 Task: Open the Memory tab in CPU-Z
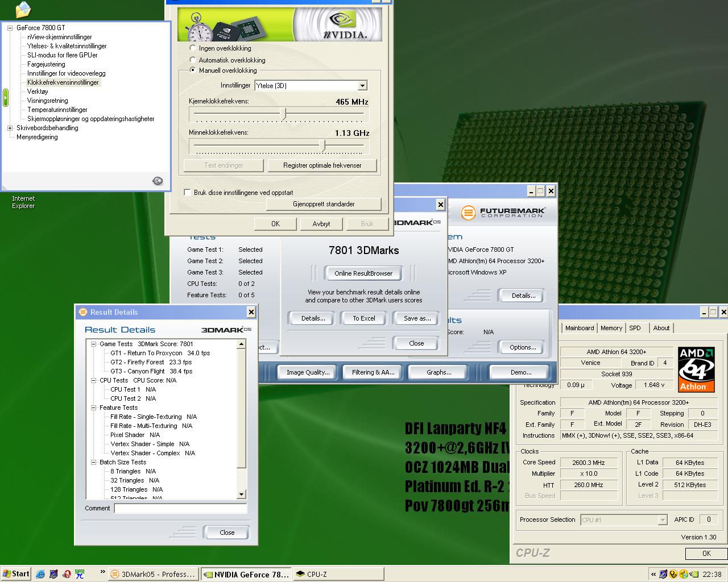611,328
